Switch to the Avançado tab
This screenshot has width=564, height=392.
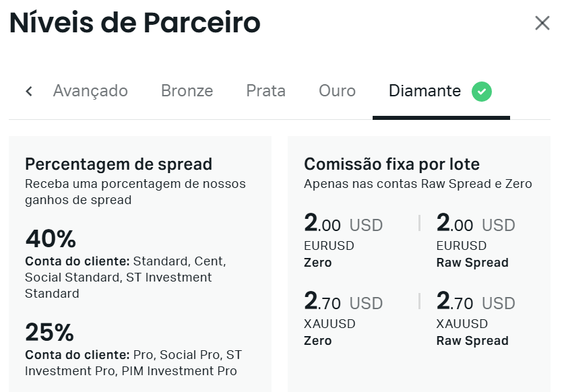[x=90, y=91]
